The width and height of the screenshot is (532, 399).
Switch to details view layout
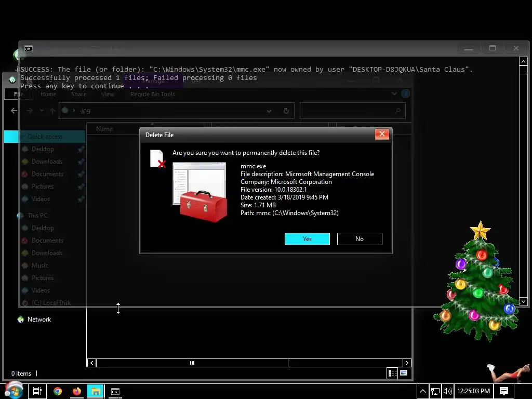click(393, 373)
